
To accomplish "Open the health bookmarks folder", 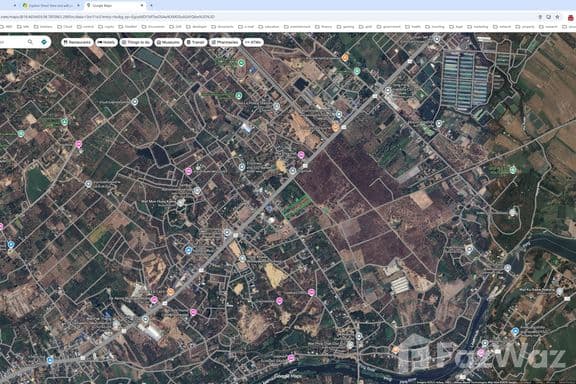I will [413, 27].
